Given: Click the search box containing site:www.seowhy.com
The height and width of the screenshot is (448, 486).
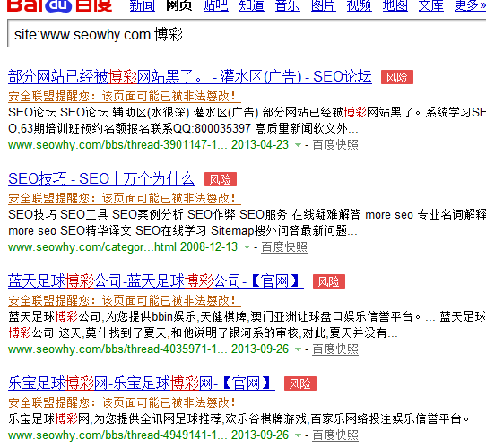Looking at the screenshot, I should click(x=247, y=33).
